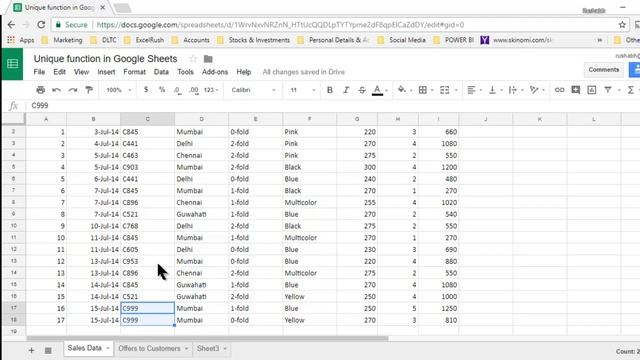640x360 pixels.
Task: Click the Undo arrow icon
Action: [x=56, y=90]
